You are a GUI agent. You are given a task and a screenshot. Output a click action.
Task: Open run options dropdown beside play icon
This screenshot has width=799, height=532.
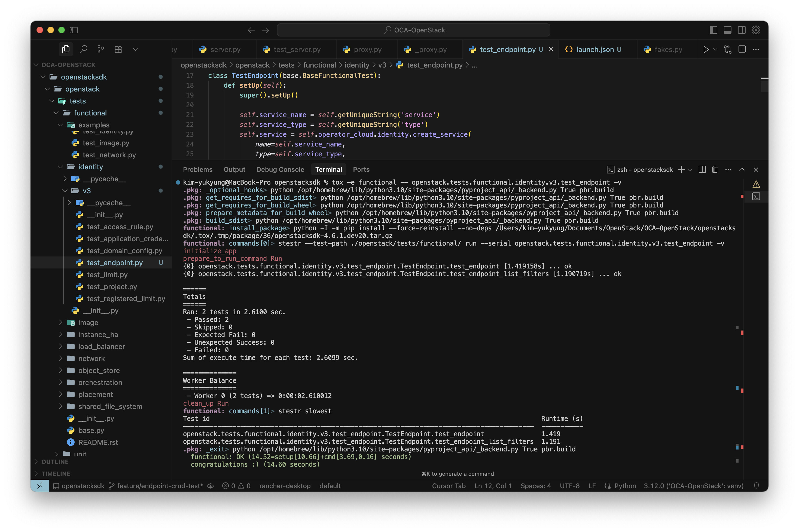715,50
